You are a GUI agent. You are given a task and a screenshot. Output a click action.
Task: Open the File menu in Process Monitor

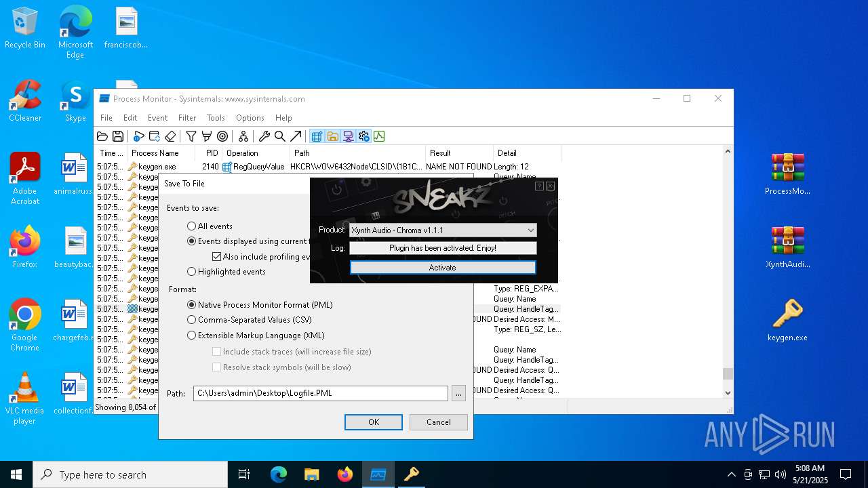[x=106, y=118]
